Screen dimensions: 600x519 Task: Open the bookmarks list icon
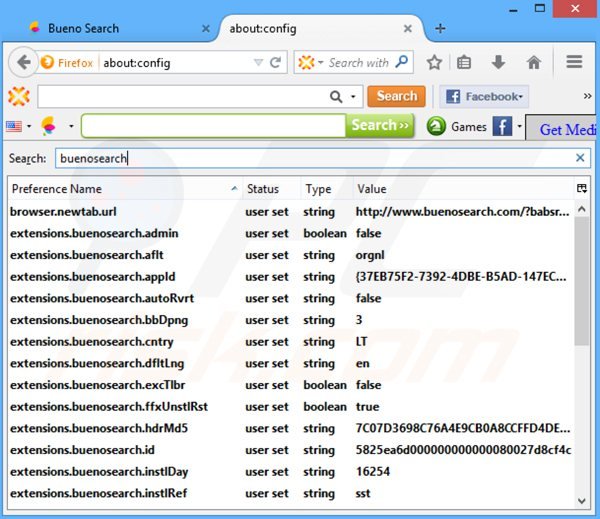click(x=464, y=63)
